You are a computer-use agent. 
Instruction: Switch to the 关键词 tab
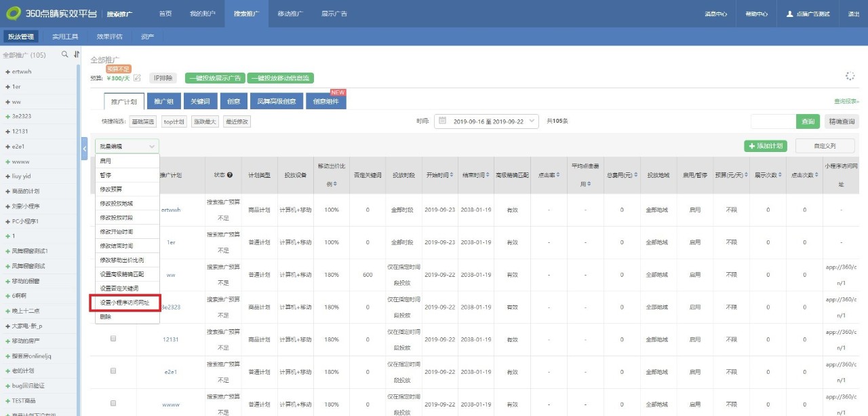coord(199,102)
